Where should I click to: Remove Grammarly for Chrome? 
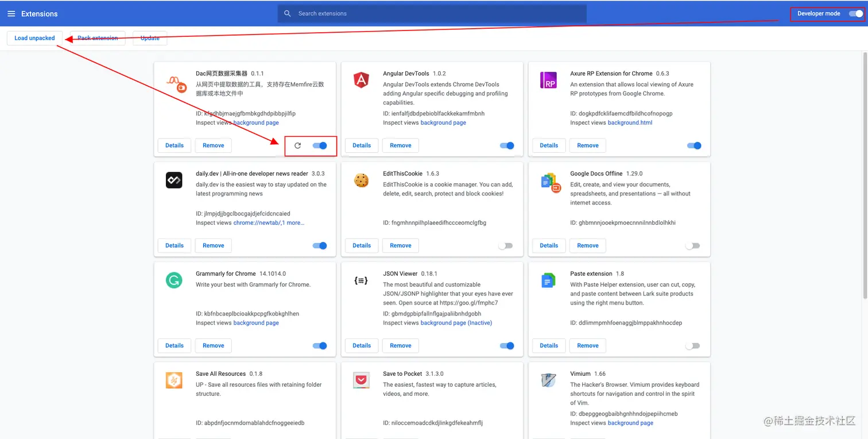(214, 345)
